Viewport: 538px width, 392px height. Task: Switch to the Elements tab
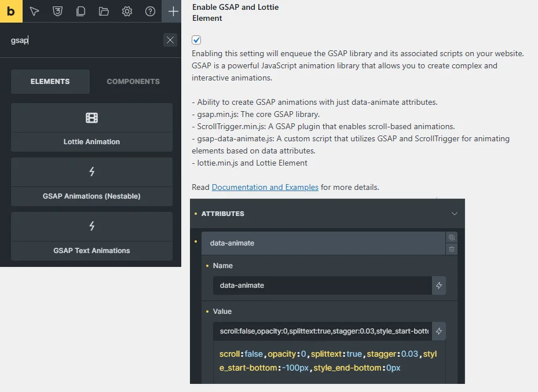(50, 82)
